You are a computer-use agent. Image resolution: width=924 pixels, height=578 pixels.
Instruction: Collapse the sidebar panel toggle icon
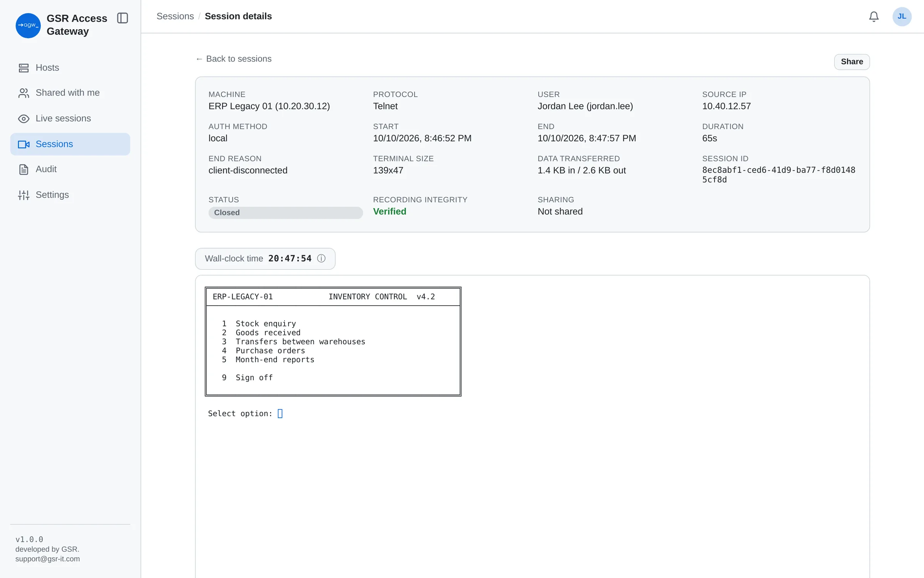[122, 18]
